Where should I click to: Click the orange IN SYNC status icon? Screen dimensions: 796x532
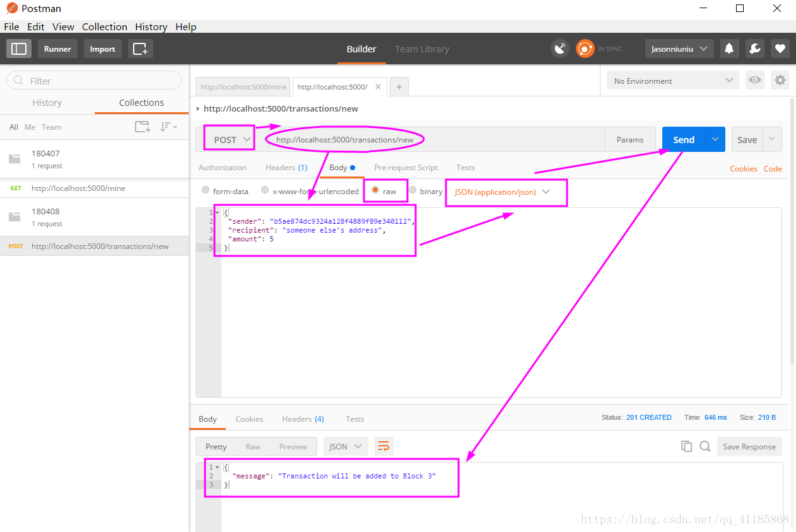(585, 49)
